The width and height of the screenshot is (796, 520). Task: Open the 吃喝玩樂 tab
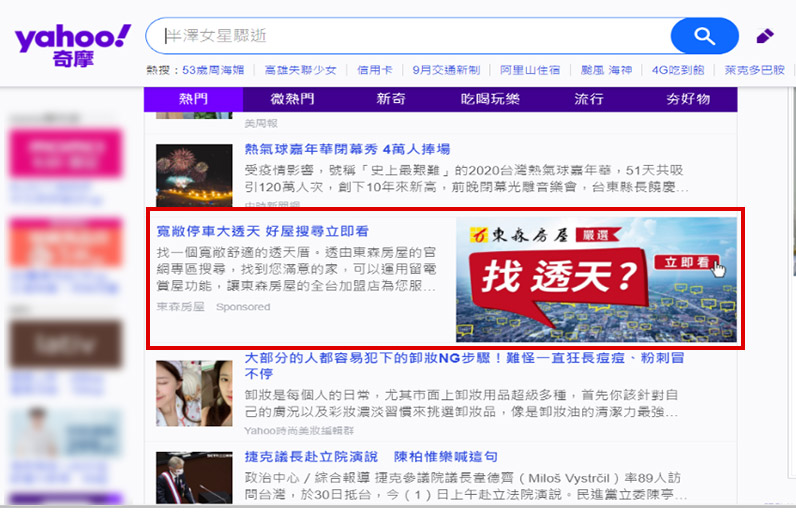click(x=490, y=99)
